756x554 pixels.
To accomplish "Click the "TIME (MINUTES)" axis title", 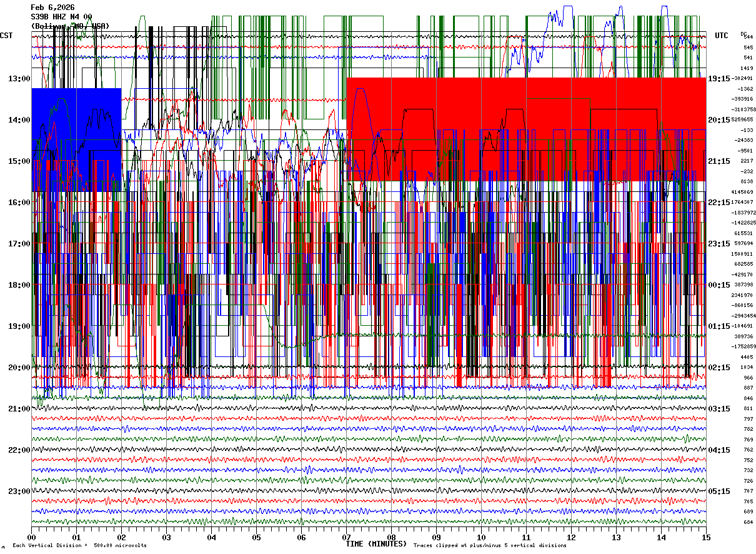I will click(377, 544).
